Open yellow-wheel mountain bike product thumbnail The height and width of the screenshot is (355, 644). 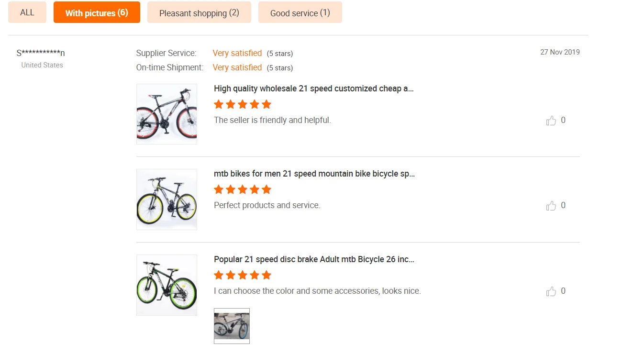click(x=167, y=199)
